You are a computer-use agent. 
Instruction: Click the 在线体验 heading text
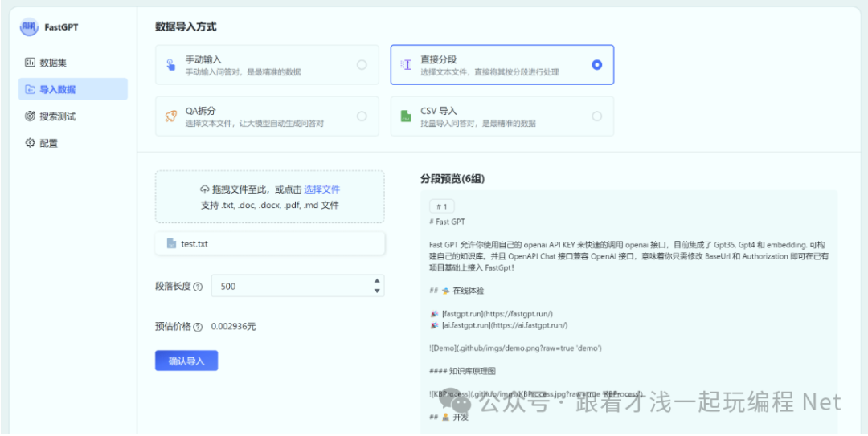[469, 291]
